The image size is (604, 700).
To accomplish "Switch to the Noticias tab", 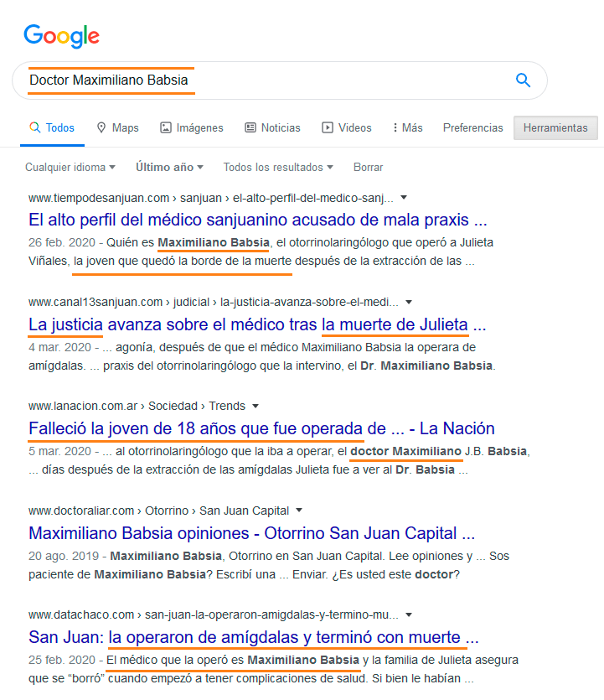I will coord(272,127).
